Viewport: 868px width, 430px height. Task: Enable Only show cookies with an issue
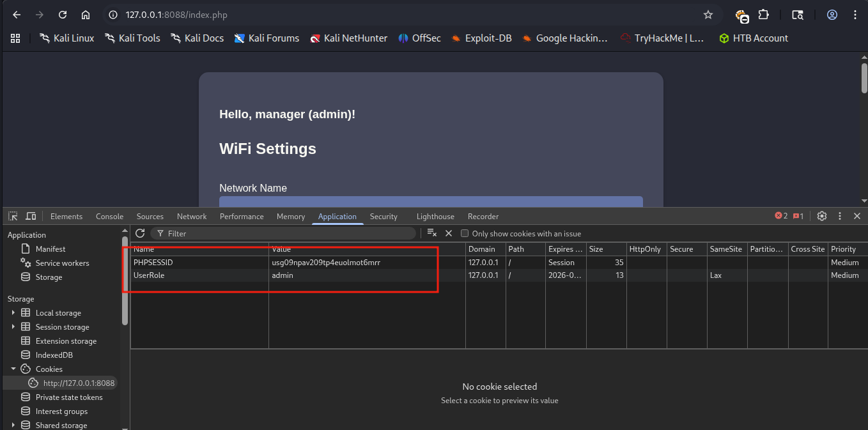click(465, 234)
